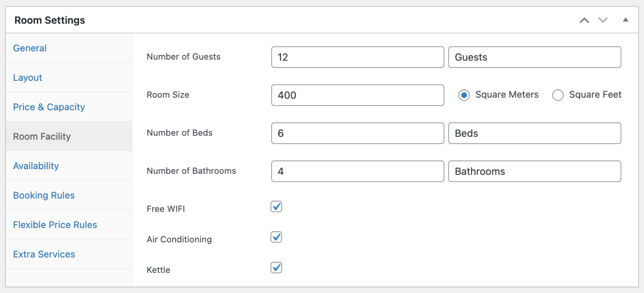Open the General settings section
The image size is (644, 293).
point(30,48)
